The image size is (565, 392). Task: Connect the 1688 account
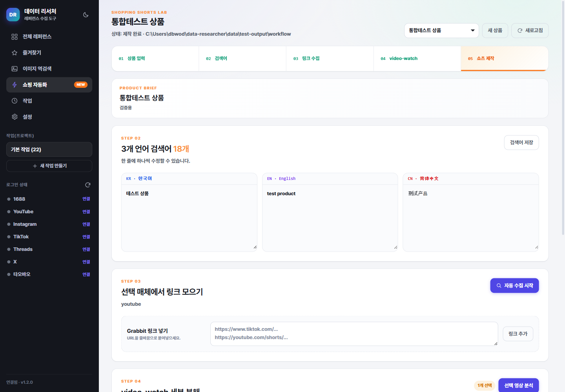[x=86, y=199]
